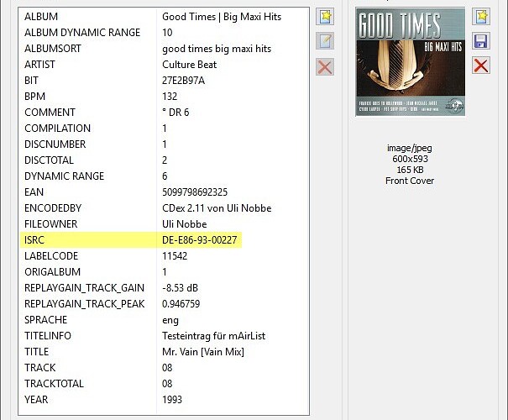Select the DISCNUMBER field row
This screenshot has width=508, height=420.
point(164,144)
